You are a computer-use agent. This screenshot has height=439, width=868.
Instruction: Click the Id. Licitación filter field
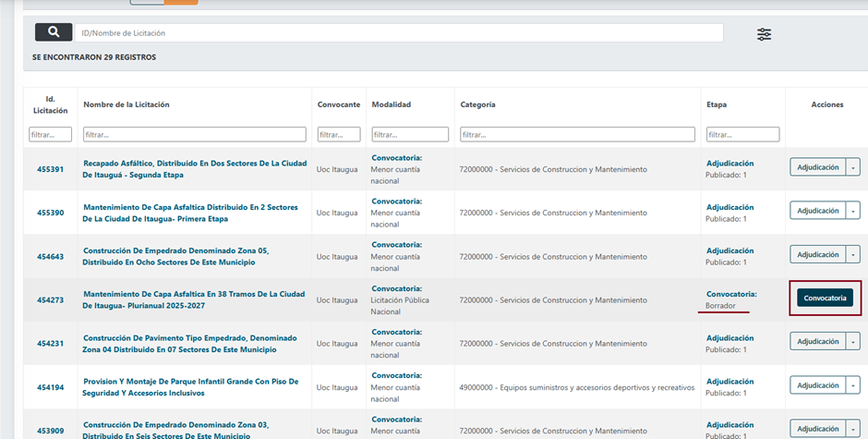50,135
